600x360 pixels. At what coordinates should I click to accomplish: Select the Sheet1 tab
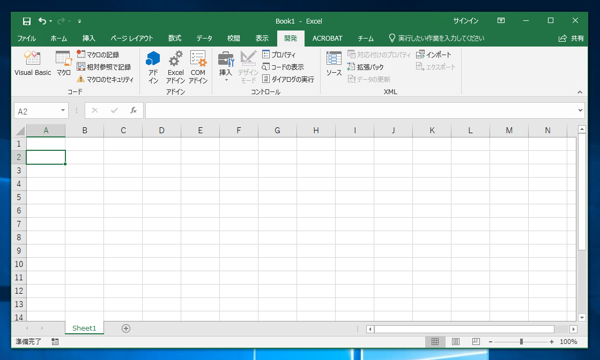84,328
